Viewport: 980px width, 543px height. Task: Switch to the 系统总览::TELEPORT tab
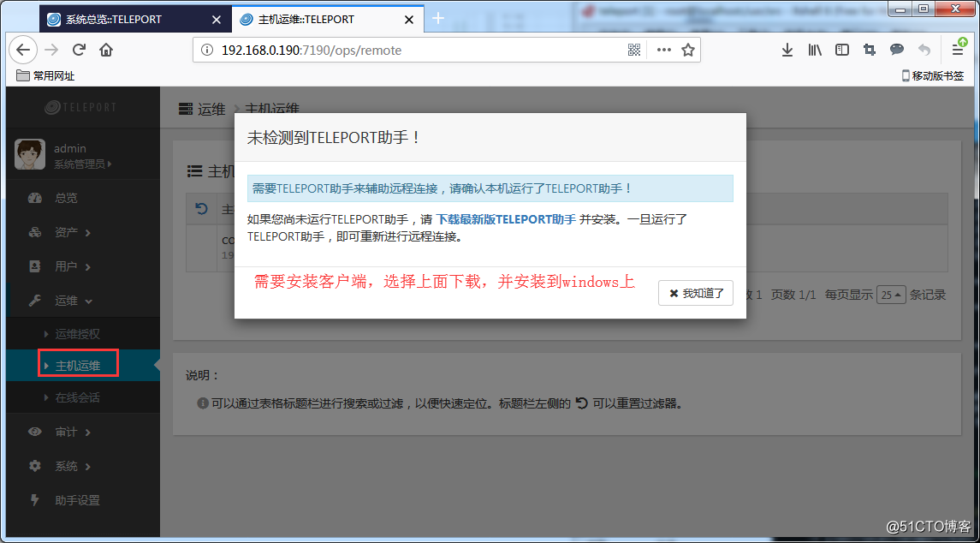click(134, 19)
